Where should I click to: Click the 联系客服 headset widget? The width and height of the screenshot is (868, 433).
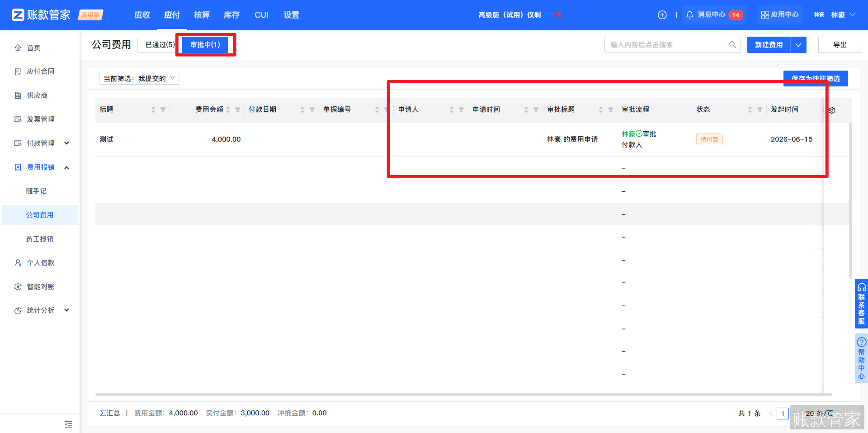(x=861, y=304)
